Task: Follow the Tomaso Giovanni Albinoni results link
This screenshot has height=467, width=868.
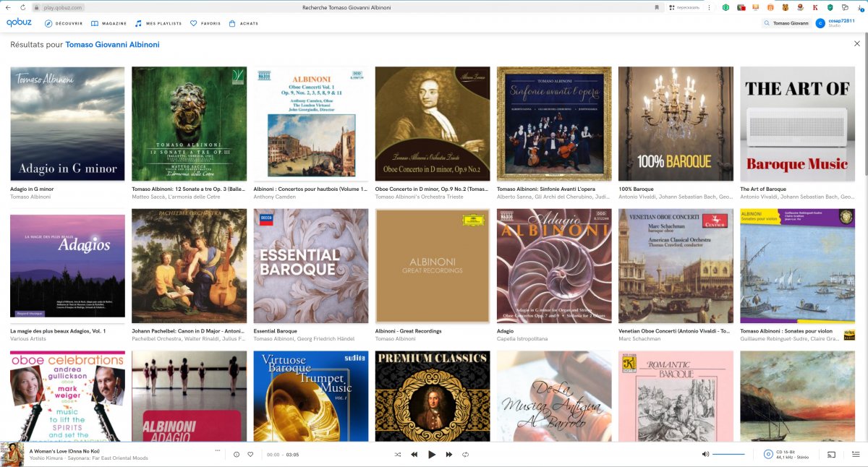Action: (x=112, y=45)
